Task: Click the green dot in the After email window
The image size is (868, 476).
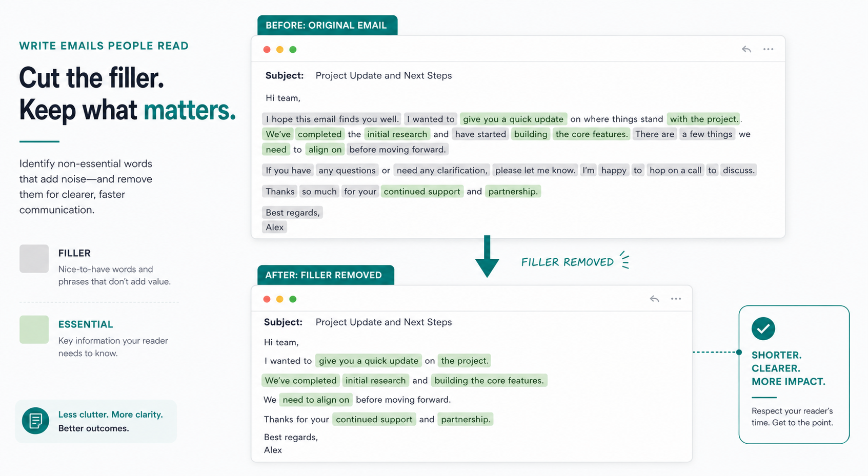Action: coord(293,299)
